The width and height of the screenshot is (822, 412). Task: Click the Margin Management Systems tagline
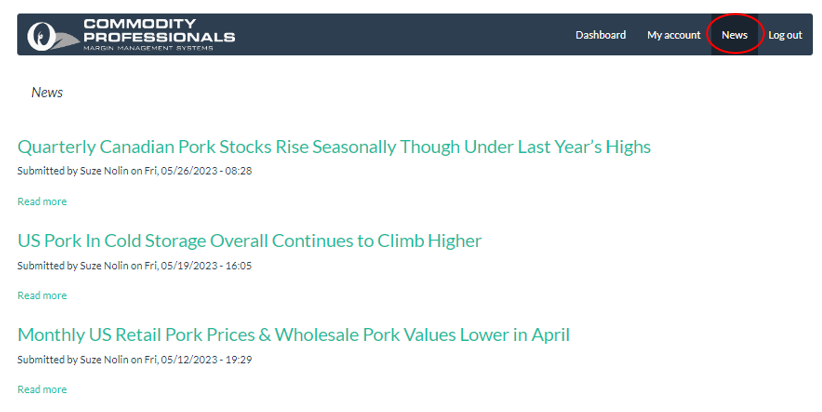tap(148, 48)
